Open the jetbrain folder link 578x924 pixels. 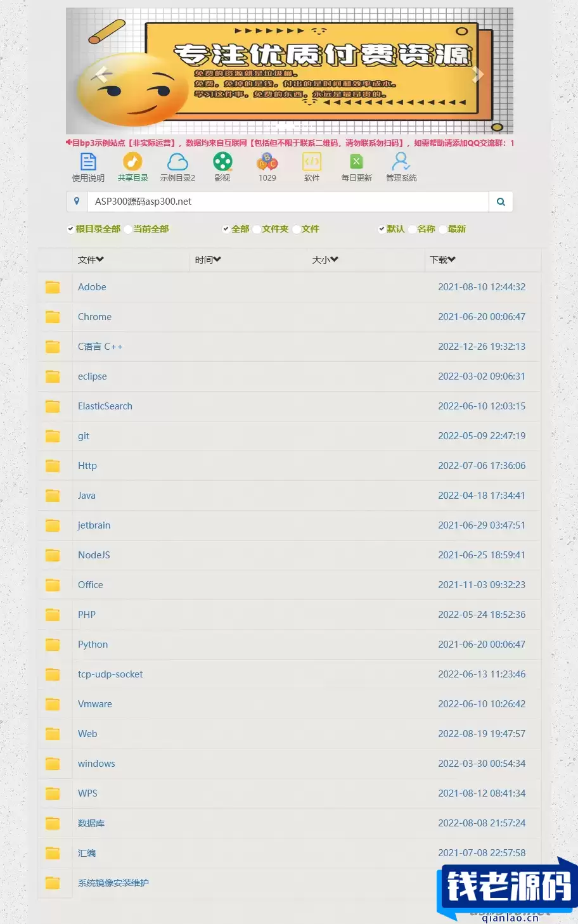pos(94,525)
